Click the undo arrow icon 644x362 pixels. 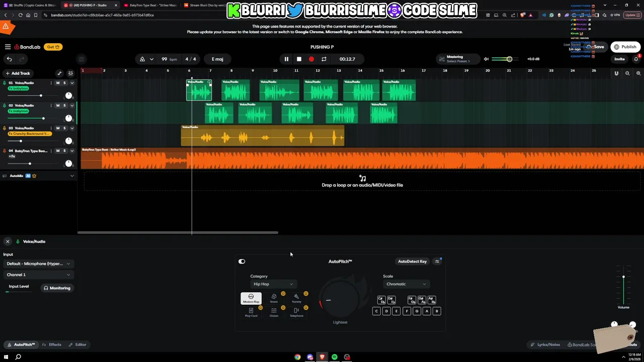[x=9, y=59]
